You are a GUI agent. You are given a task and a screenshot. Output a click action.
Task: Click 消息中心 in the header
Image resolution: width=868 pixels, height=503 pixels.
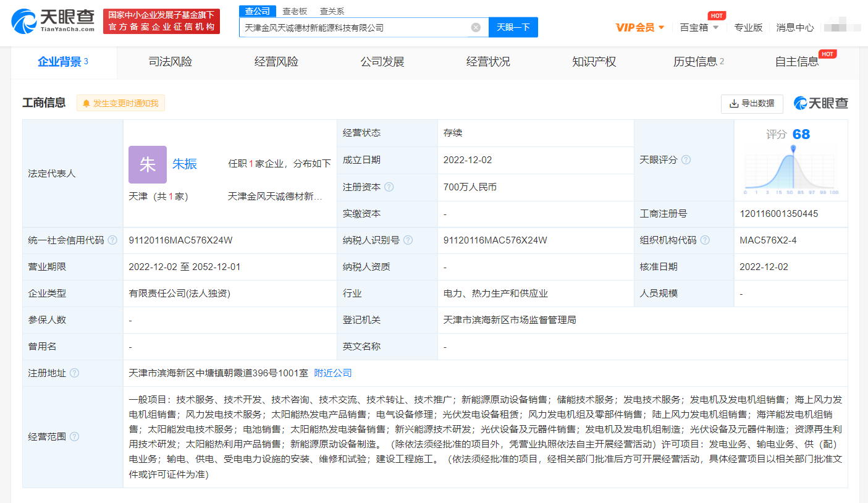(795, 27)
